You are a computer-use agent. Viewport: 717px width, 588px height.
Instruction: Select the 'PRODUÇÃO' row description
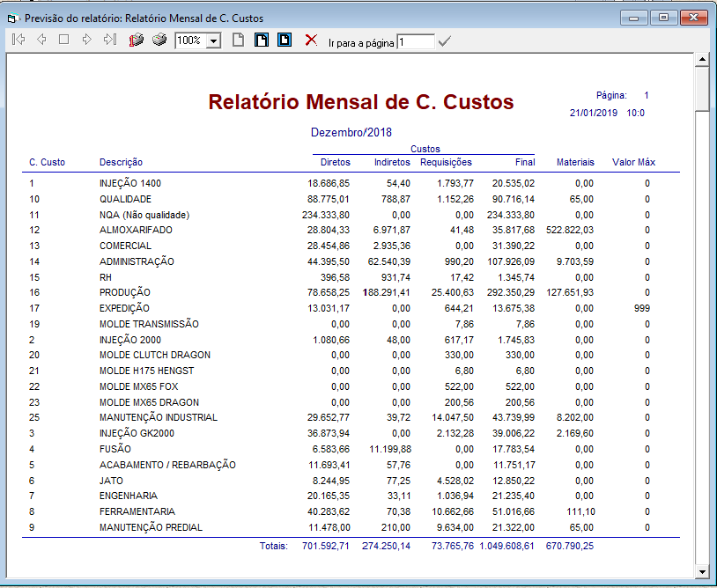pyautogui.click(x=125, y=292)
